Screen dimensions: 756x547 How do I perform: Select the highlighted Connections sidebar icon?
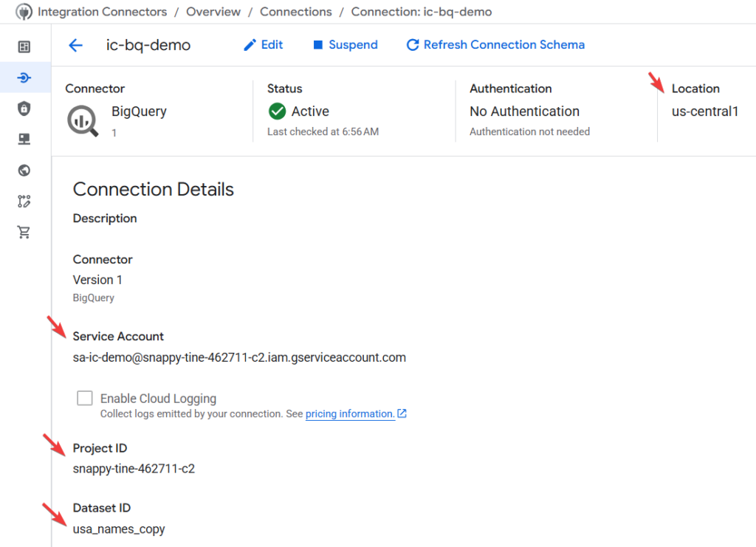24,78
